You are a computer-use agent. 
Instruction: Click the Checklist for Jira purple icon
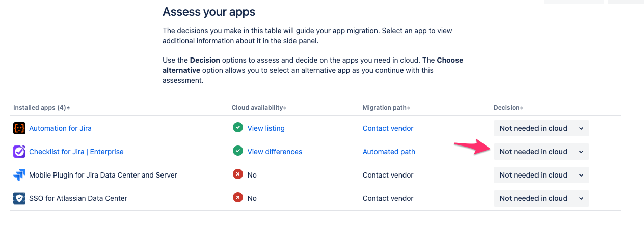tap(19, 152)
